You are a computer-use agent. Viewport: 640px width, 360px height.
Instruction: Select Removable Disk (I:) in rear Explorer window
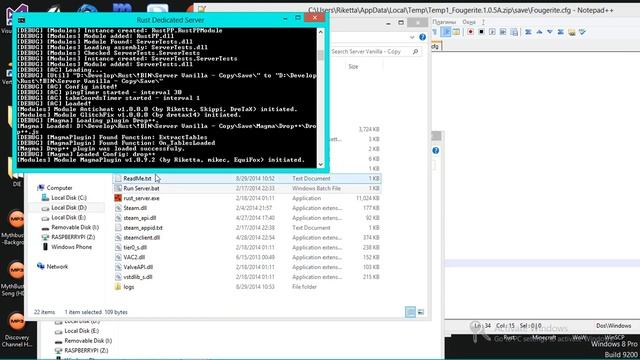pos(88,340)
